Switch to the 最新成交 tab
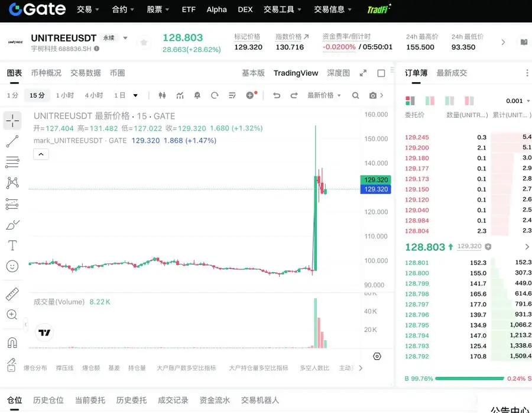The image size is (532, 413). 452,73
